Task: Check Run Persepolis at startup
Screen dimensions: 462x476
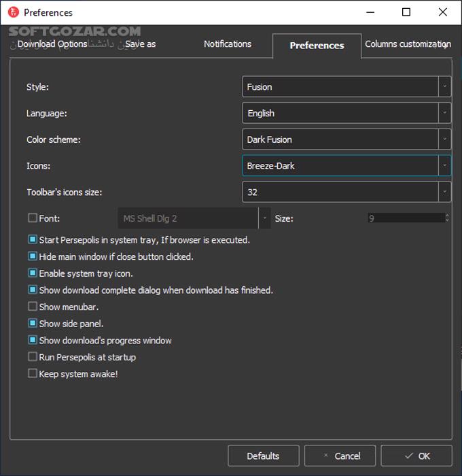Action: point(33,357)
